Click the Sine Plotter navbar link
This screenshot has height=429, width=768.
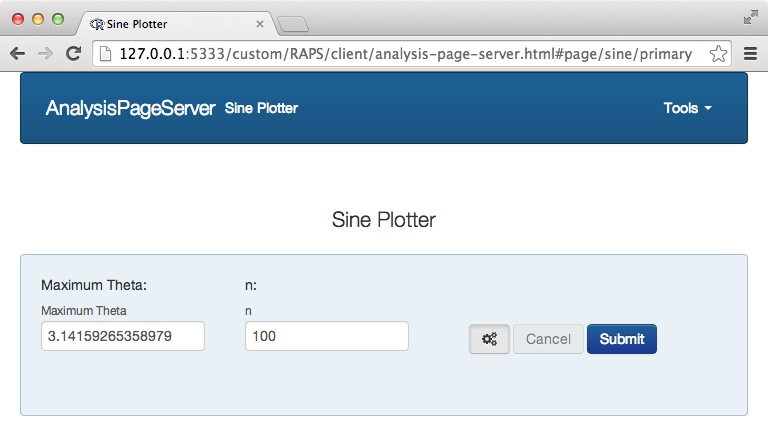262,108
